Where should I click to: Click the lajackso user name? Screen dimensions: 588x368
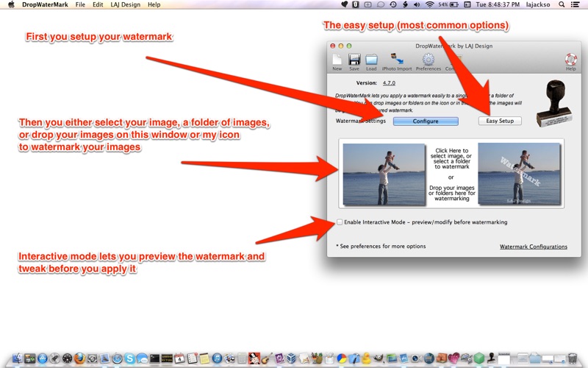pos(538,4)
